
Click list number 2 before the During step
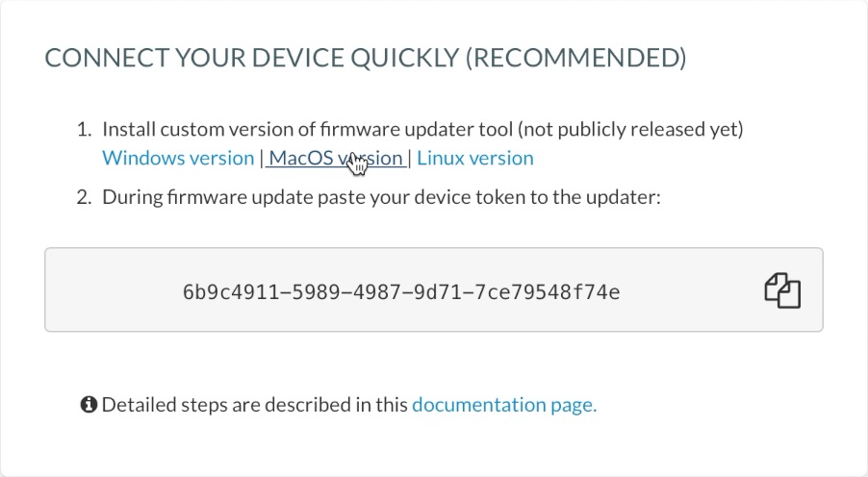(84, 197)
